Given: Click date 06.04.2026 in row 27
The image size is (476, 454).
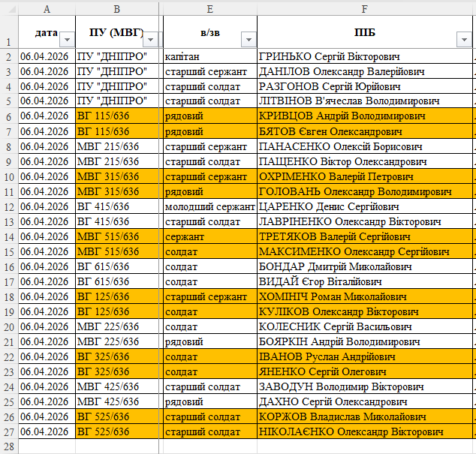Looking at the screenshot, I should [x=47, y=431].
